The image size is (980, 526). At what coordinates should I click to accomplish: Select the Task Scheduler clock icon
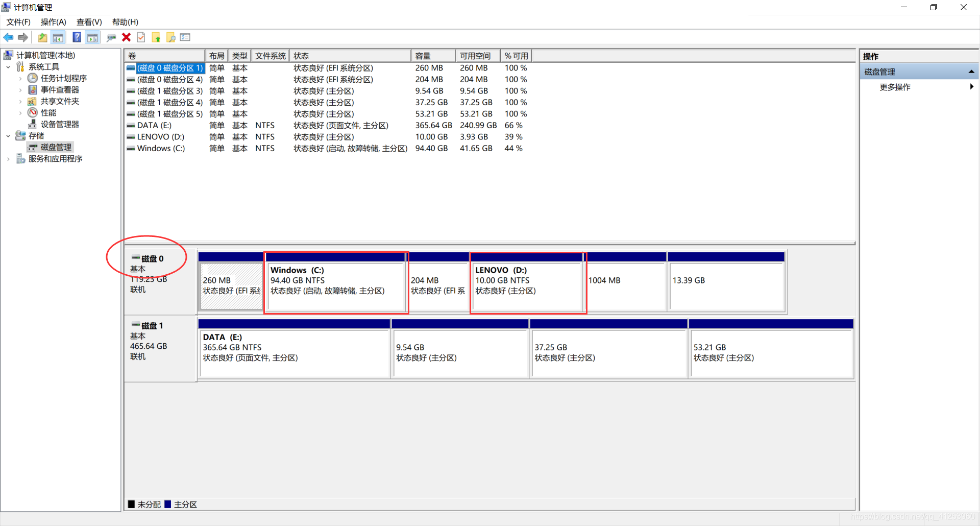pyautogui.click(x=33, y=78)
